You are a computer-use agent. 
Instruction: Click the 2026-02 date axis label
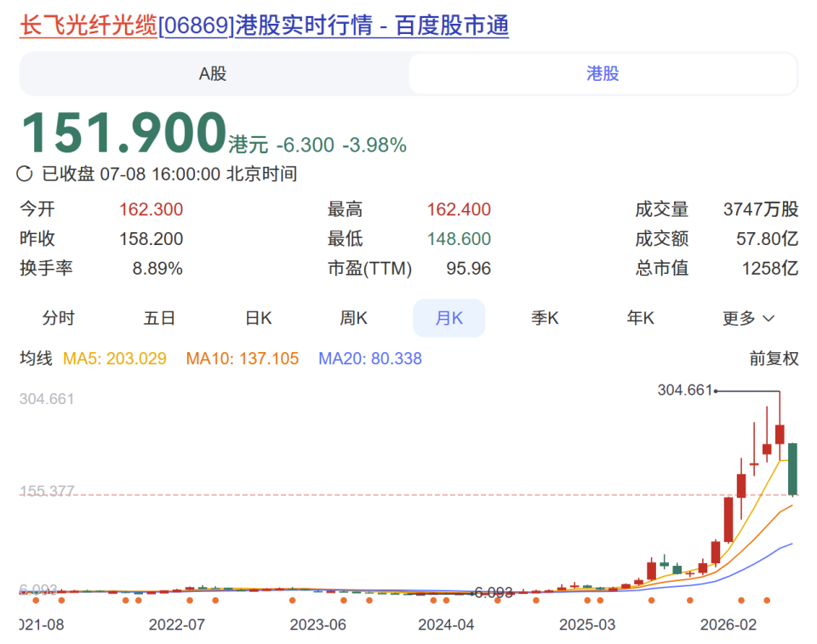click(x=728, y=624)
